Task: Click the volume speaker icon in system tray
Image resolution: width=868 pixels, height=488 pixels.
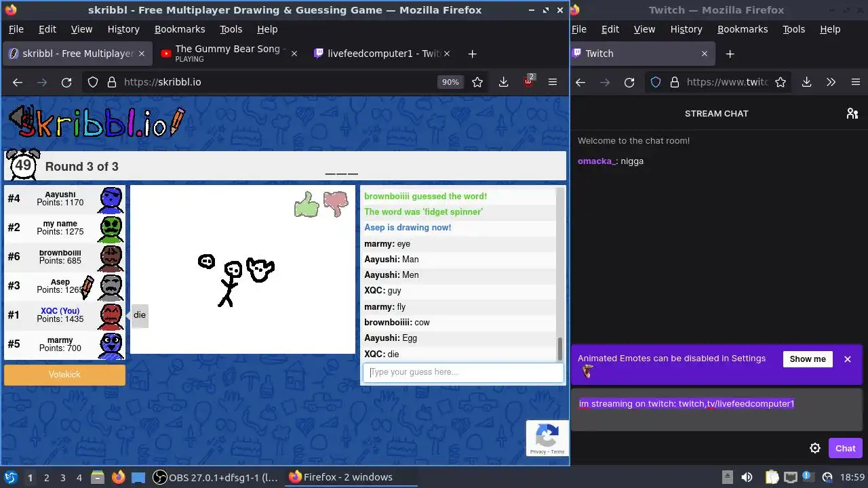Action: pos(747,477)
